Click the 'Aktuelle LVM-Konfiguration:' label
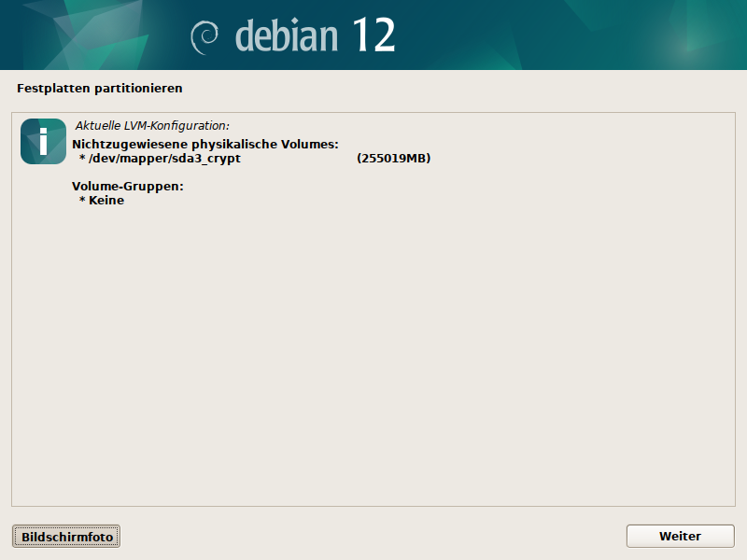The height and width of the screenshot is (560, 747). coord(152,125)
